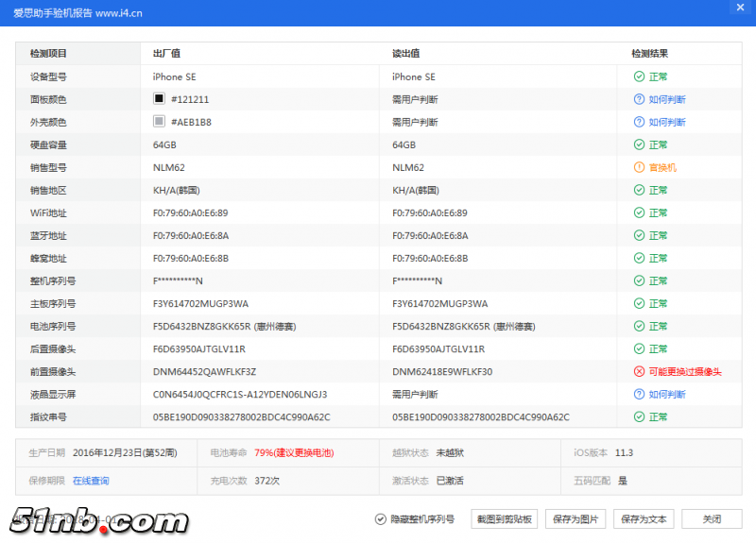Save the report with 保存为文本

[644, 519]
